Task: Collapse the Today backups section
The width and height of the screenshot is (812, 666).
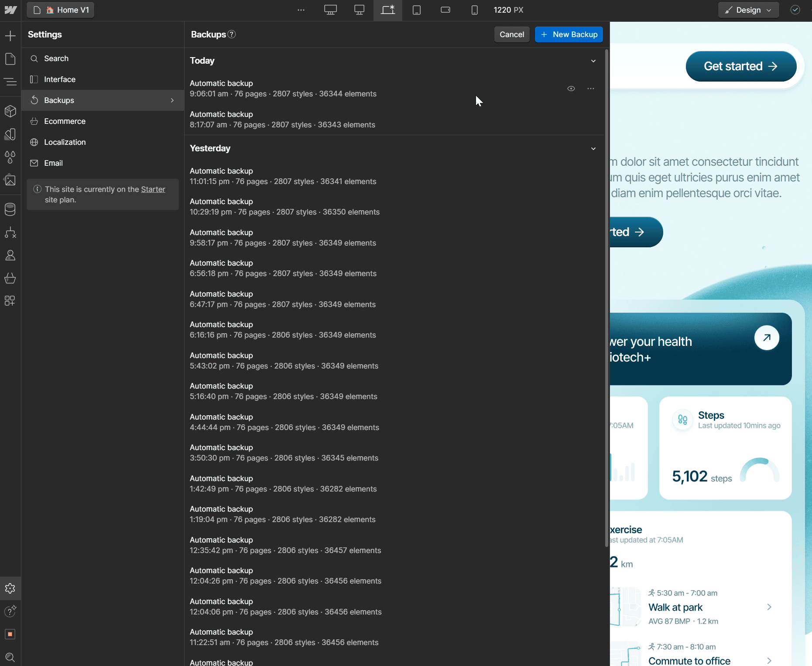Action: coord(593,61)
